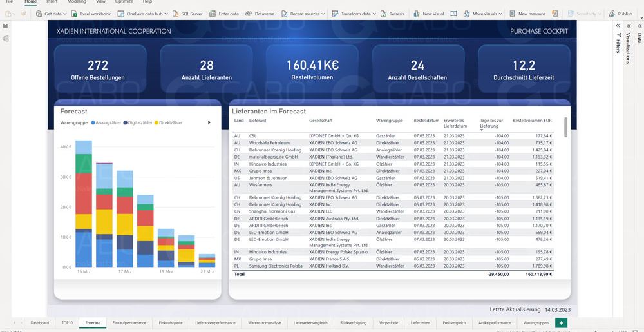Connect to SQL Server source
This screenshot has width=644, height=332.
point(187,14)
